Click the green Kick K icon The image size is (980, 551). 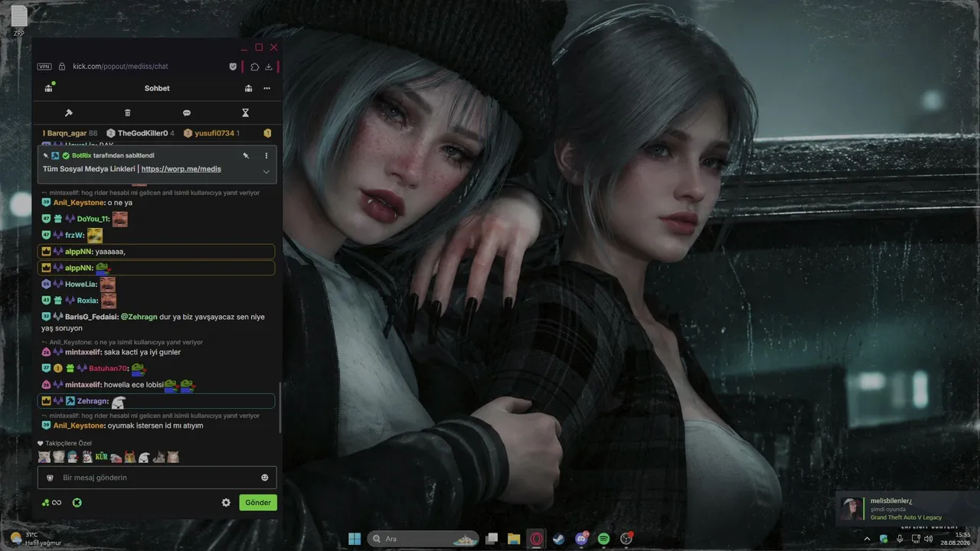click(77, 503)
